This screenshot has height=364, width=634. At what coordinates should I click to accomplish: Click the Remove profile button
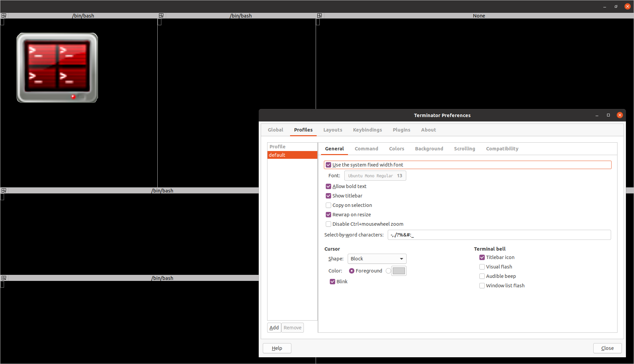click(x=292, y=328)
